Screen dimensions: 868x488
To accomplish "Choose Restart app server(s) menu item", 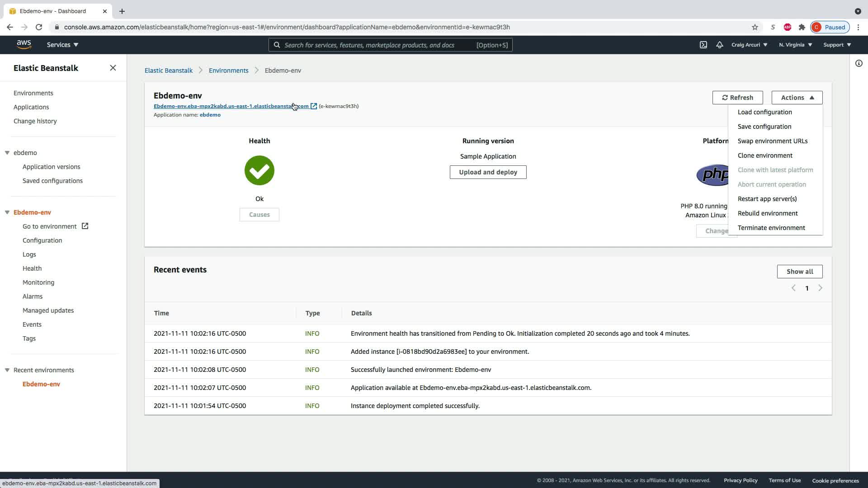I will [x=767, y=199].
